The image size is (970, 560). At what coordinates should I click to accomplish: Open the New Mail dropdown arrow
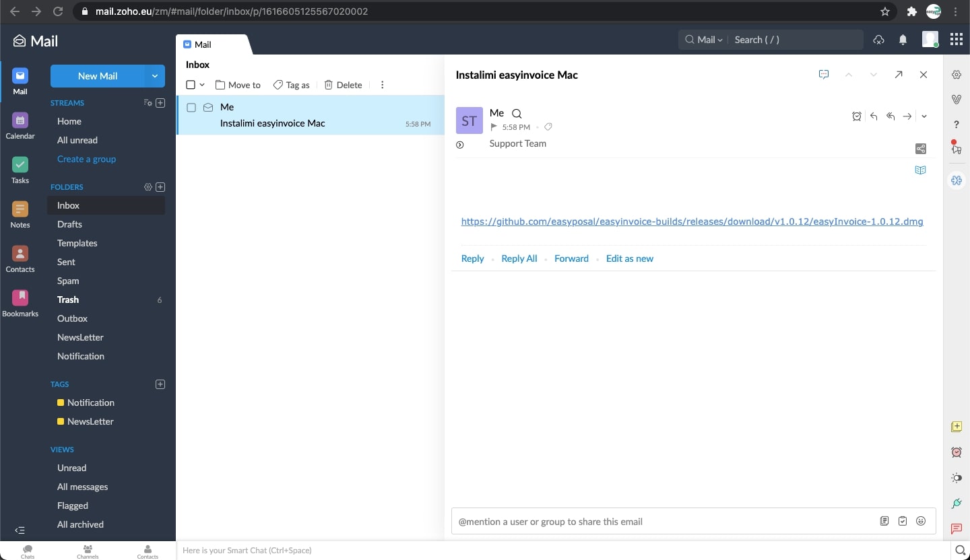(x=154, y=76)
